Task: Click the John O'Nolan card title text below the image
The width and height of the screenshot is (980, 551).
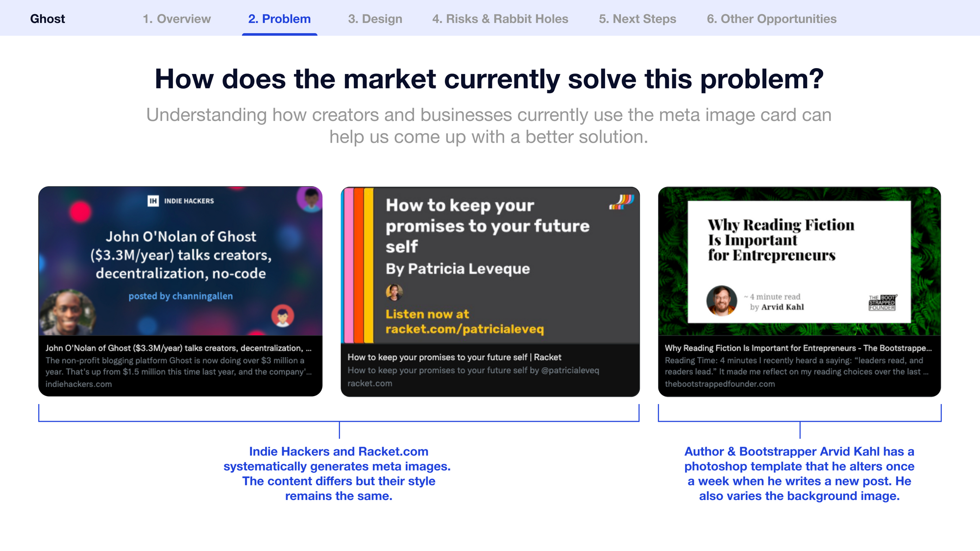Action: tap(178, 348)
